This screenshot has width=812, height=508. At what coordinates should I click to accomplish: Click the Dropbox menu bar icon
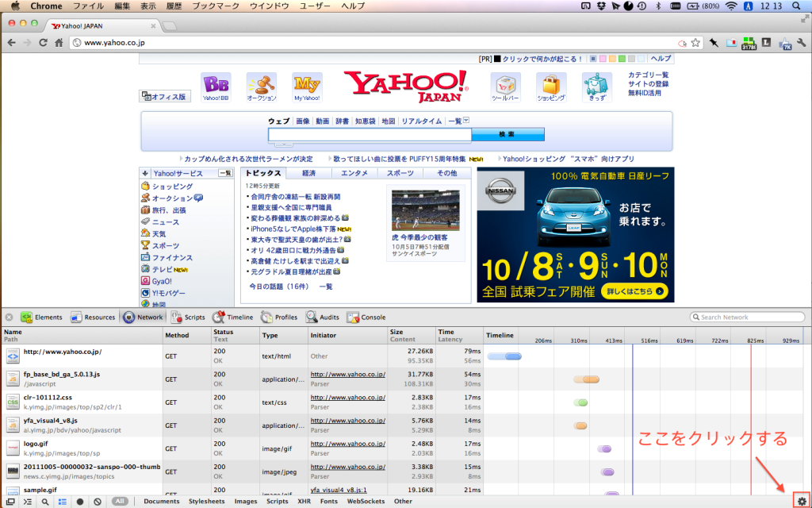click(x=601, y=6)
